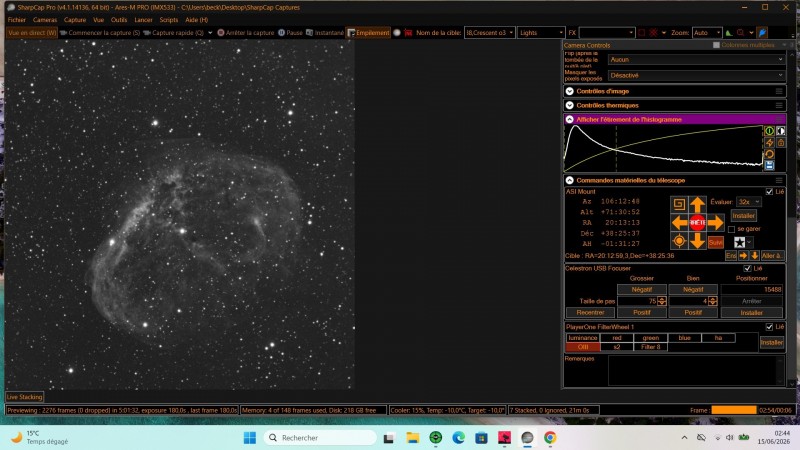Slew the mount right with the right arrow
The height and width of the screenshot is (450, 800).
tap(715, 223)
